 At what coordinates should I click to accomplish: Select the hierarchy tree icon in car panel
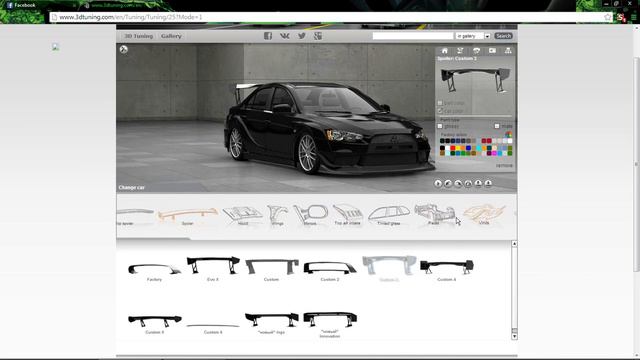(x=508, y=51)
